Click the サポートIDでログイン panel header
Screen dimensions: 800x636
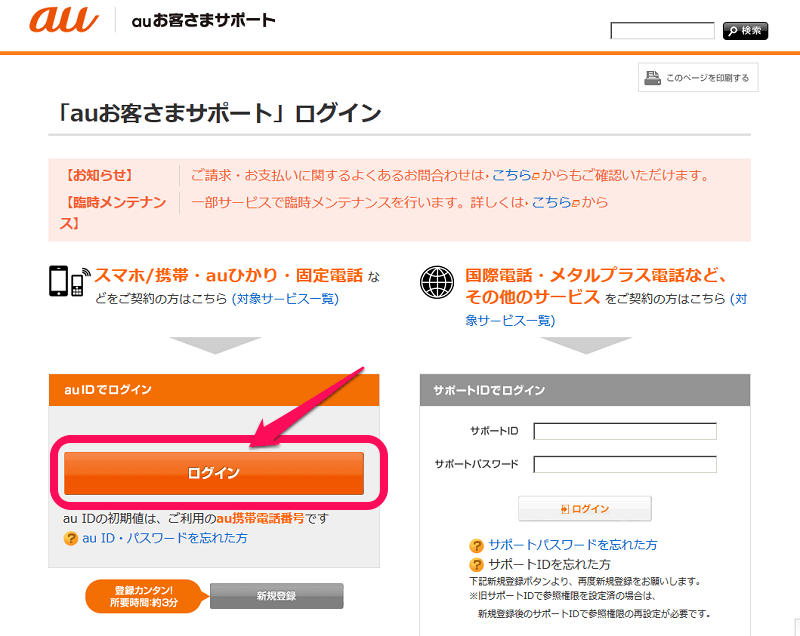point(585,390)
